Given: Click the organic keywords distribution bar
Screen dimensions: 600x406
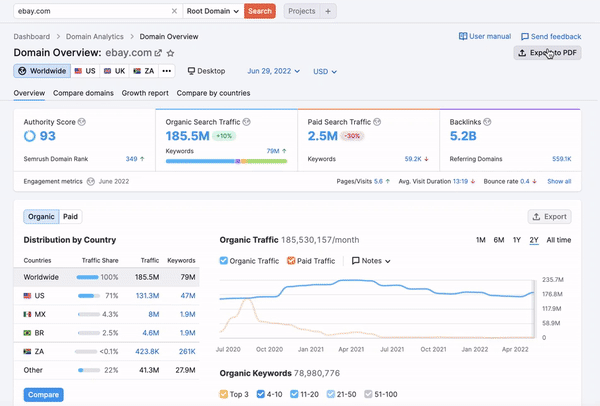Looking at the screenshot, I should tap(227, 161).
